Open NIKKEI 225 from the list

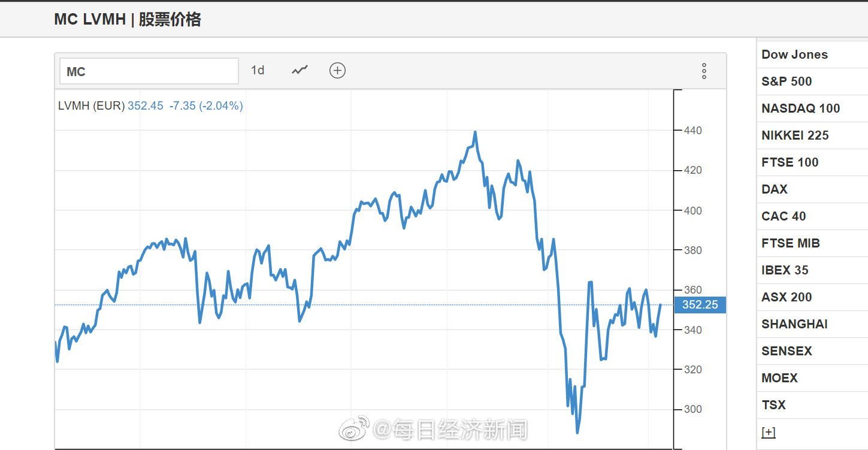[x=795, y=135]
